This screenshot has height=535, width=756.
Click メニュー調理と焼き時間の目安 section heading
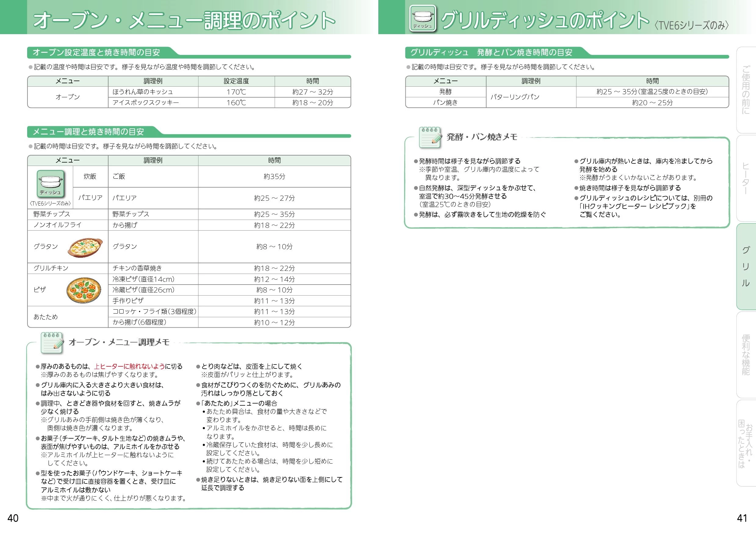[88, 132]
